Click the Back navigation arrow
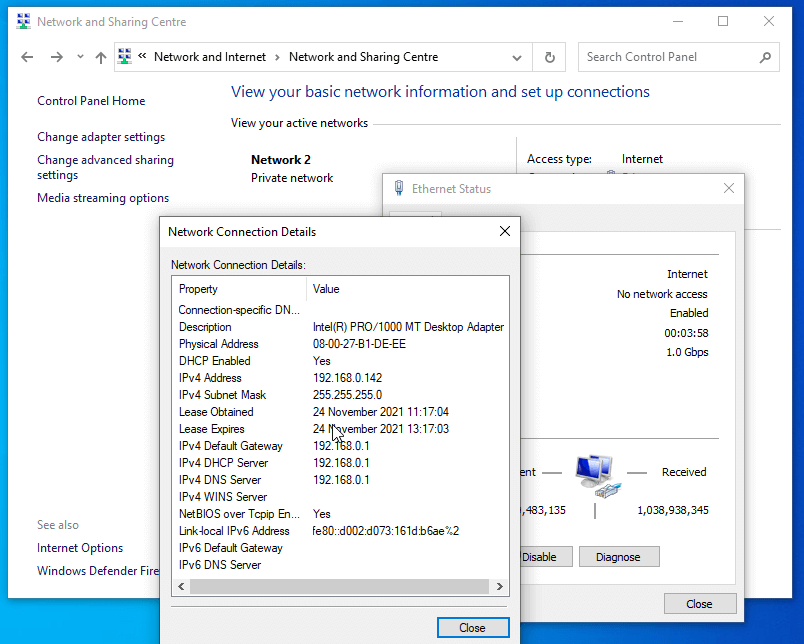804x644 pixels. [27, 58]
